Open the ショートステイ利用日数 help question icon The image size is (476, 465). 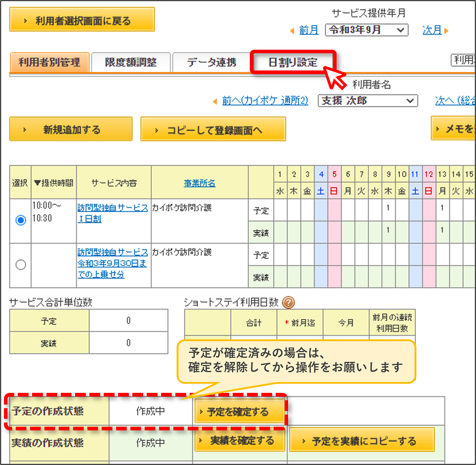click(x=288, y=302)
